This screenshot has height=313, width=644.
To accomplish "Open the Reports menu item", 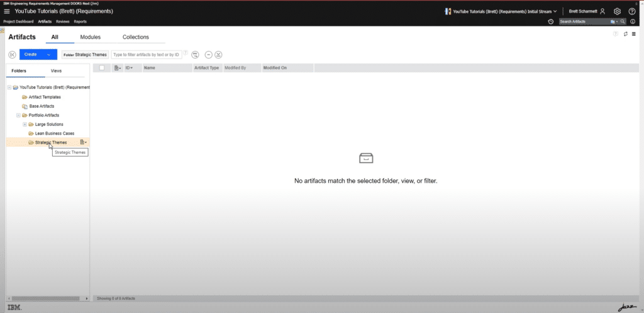I will point(80,21).
